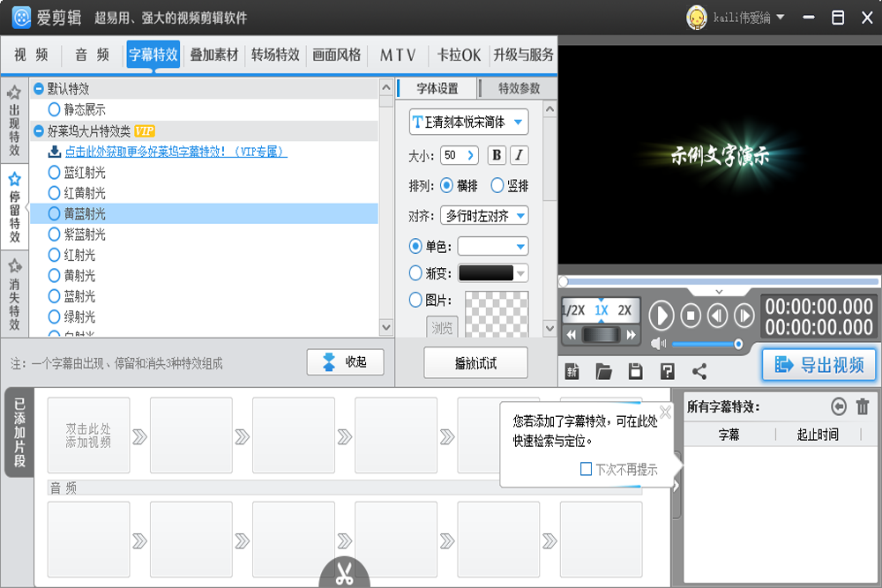Click the VIP Hollywood subtitle effects link
The height and width of the screenshot is (588, 882).
pos(176,152)
